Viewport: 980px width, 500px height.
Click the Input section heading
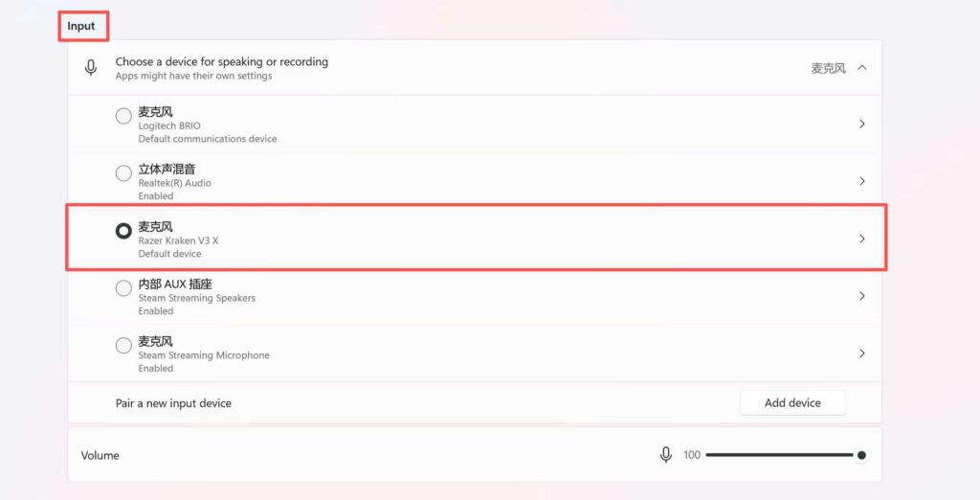click(81, 26)
